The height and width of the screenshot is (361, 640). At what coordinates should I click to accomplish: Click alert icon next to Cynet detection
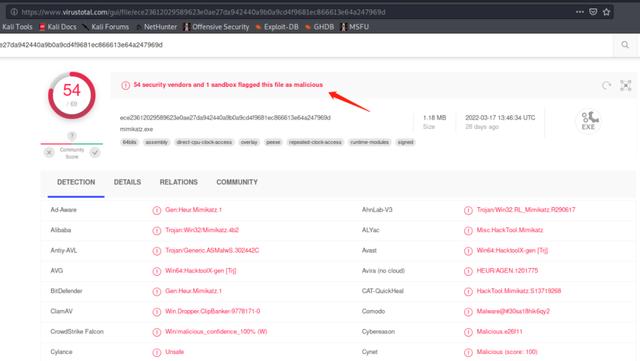pyautogui.click(x=468, y=352)
